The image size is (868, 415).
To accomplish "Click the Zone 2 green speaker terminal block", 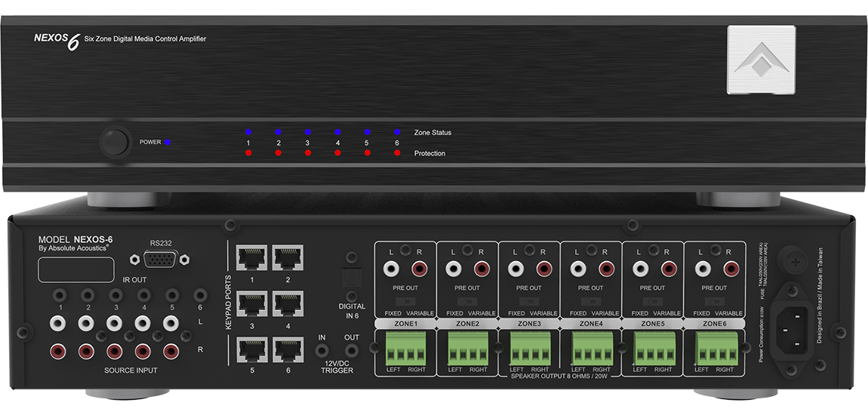I will pyautogui.click(x=468, y=348).
